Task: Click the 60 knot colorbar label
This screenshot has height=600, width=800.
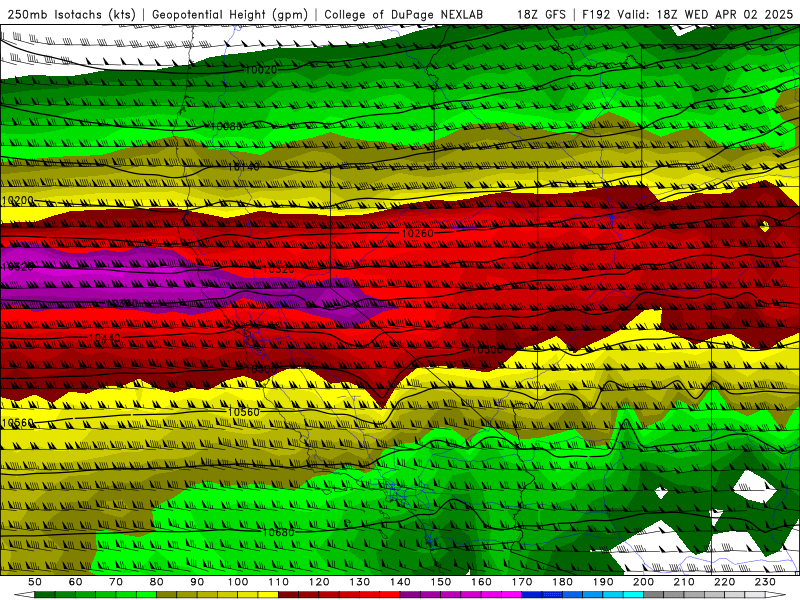Action: [x=76, y=582]
